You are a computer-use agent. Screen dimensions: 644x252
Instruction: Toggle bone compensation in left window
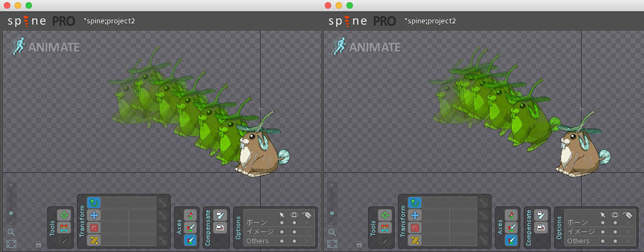click(x=221, y=215)
